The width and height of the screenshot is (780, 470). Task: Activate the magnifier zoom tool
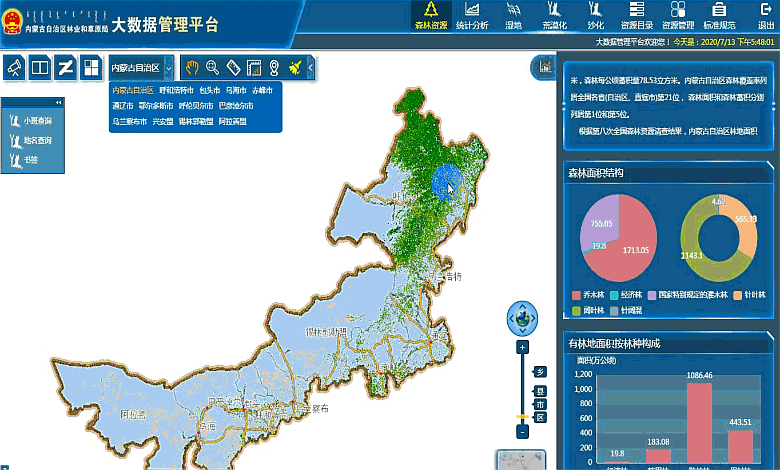pos(212,68)
